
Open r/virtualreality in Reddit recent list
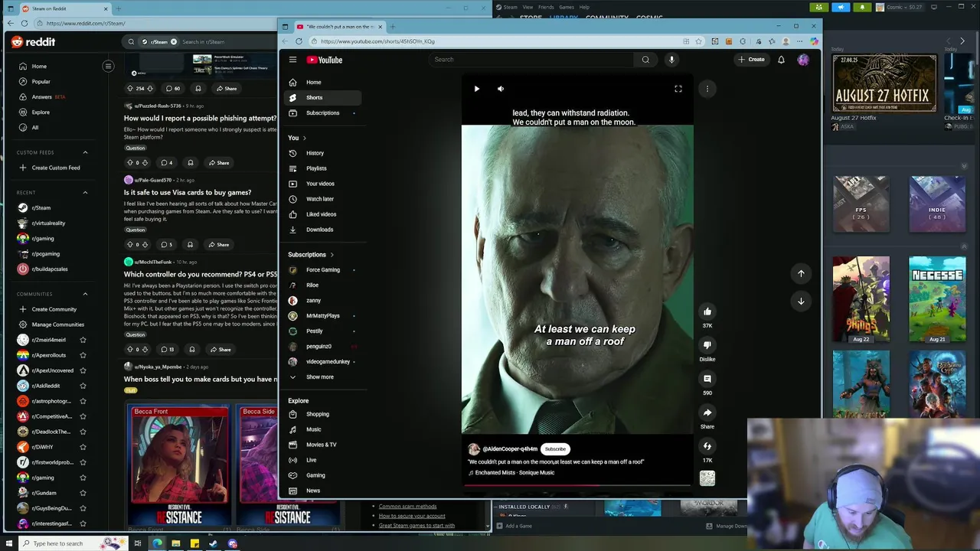48,223
